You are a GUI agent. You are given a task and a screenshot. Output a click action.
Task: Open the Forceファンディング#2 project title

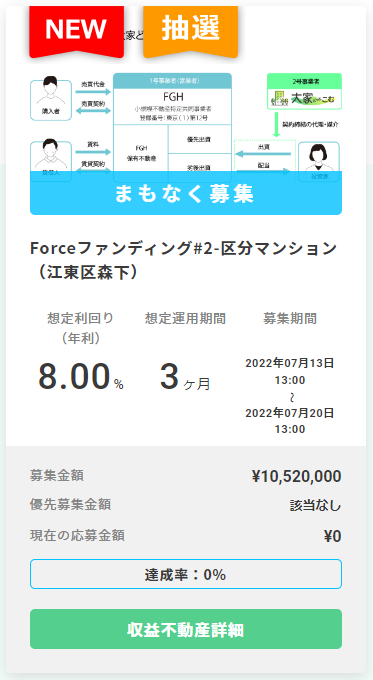pos(183,260)
